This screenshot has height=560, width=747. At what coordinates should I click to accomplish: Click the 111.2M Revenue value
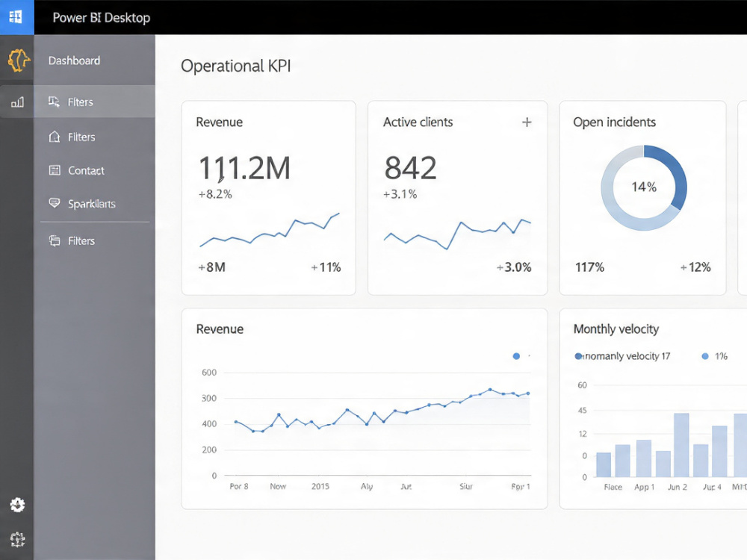tap(244, 168)
